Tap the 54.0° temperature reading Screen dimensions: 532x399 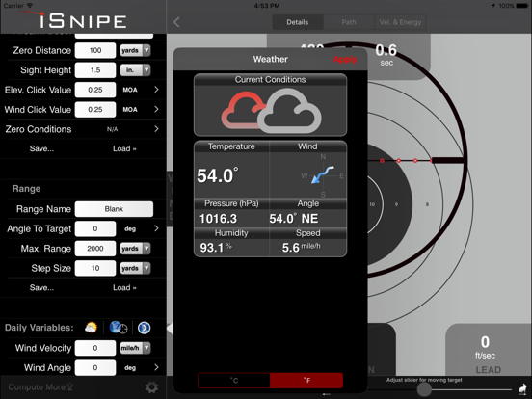tap(218, 175)
